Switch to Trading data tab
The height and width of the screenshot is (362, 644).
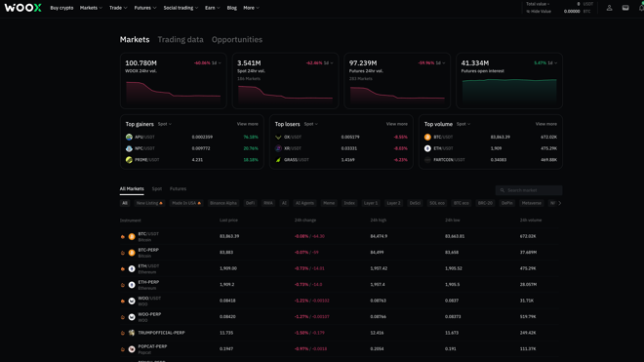tap(181, 39)
